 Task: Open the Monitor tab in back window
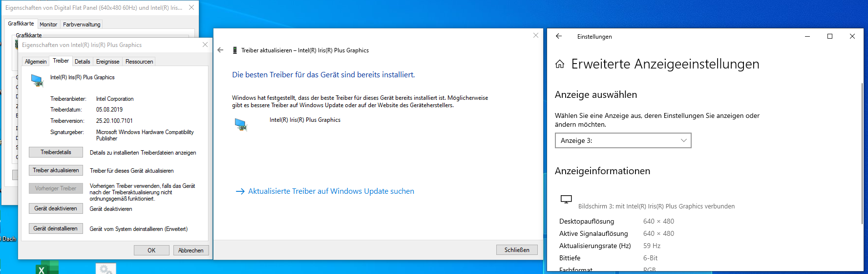pos(48,24)
